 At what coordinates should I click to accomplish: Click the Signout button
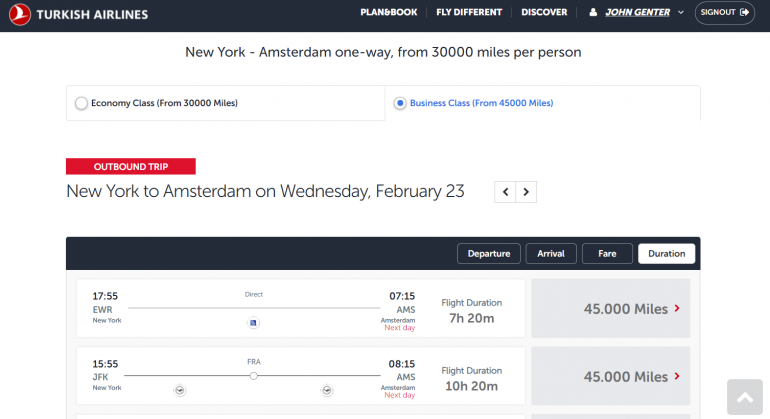(x=725, y=13)
